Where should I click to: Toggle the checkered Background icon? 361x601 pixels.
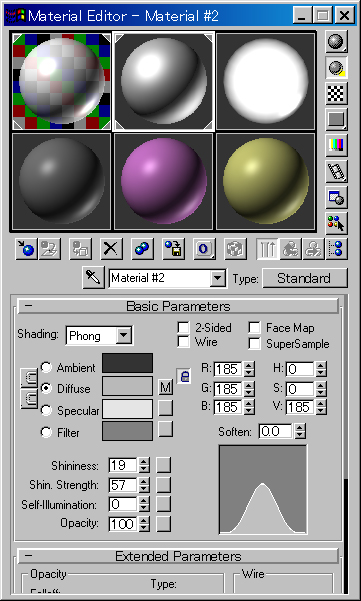click(x=336, y=94)
